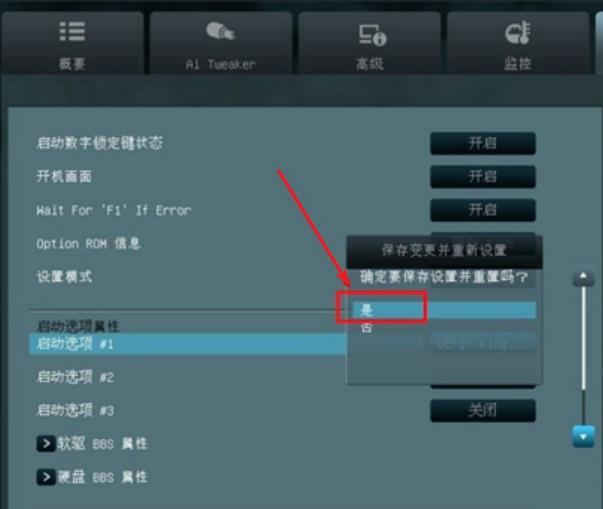The width and height of the screenshot is (603, 509).
Task: Switch to the Ai Tweaker tab
Action: point(221,43)
